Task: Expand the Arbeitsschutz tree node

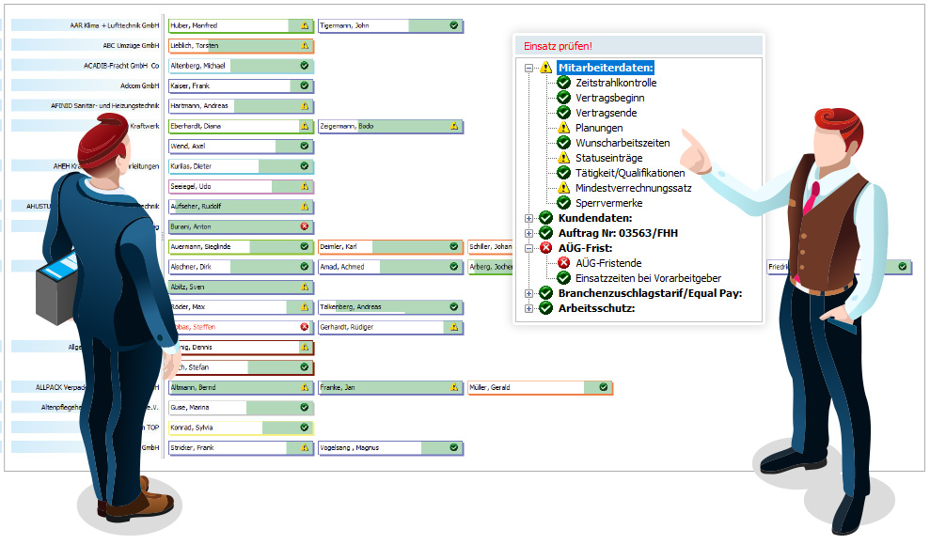Action: [528, 308]
